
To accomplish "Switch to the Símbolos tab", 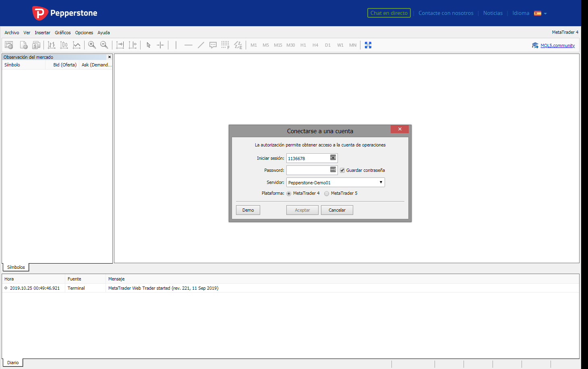I will [16, 267].
